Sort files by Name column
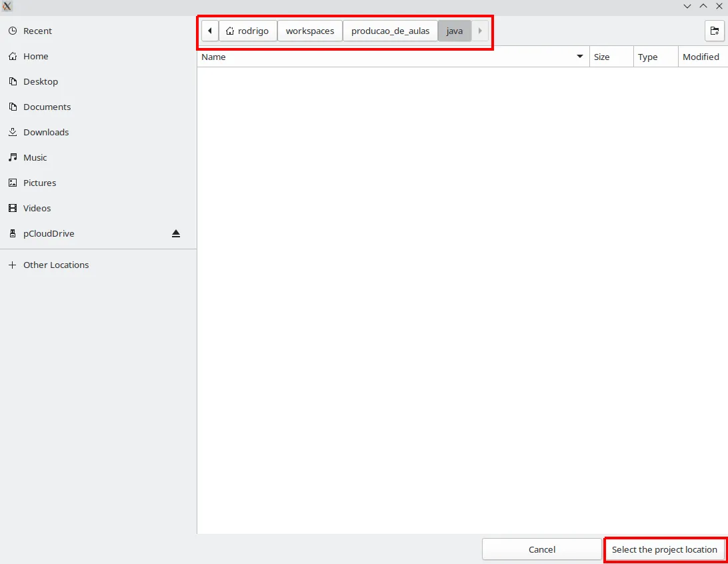 [393, 57]
